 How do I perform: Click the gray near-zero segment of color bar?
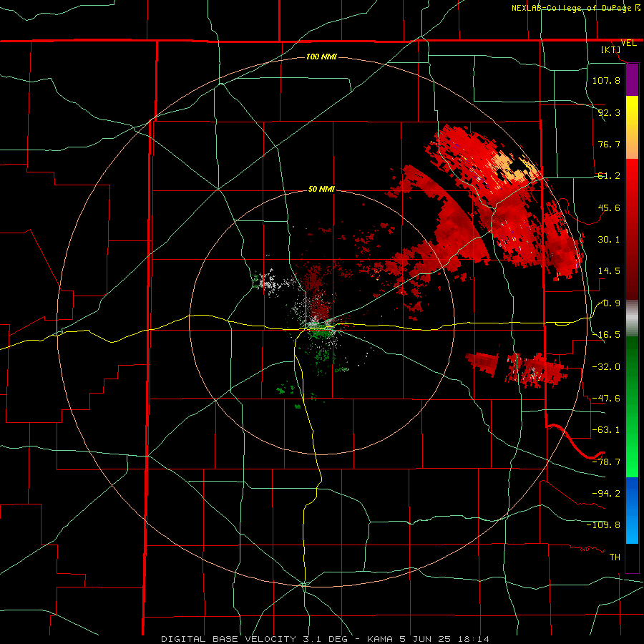click(x=632, y=318)
